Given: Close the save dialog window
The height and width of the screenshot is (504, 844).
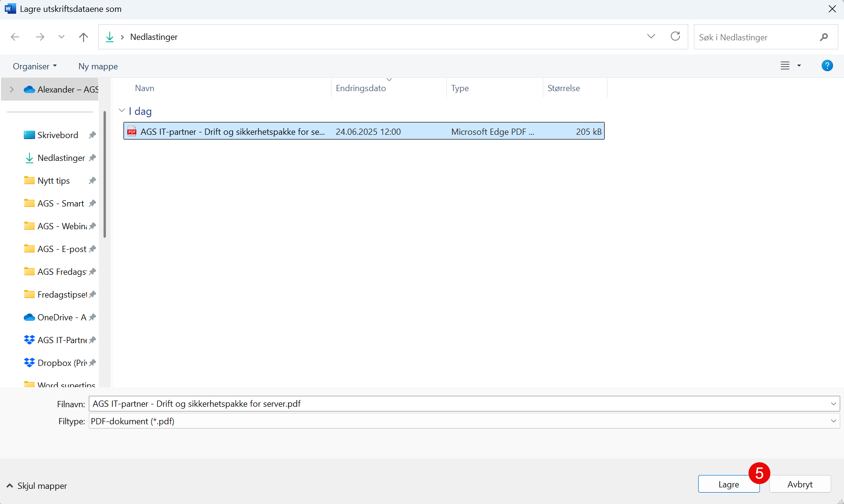Looking at the screenshot, I should 832,9.
